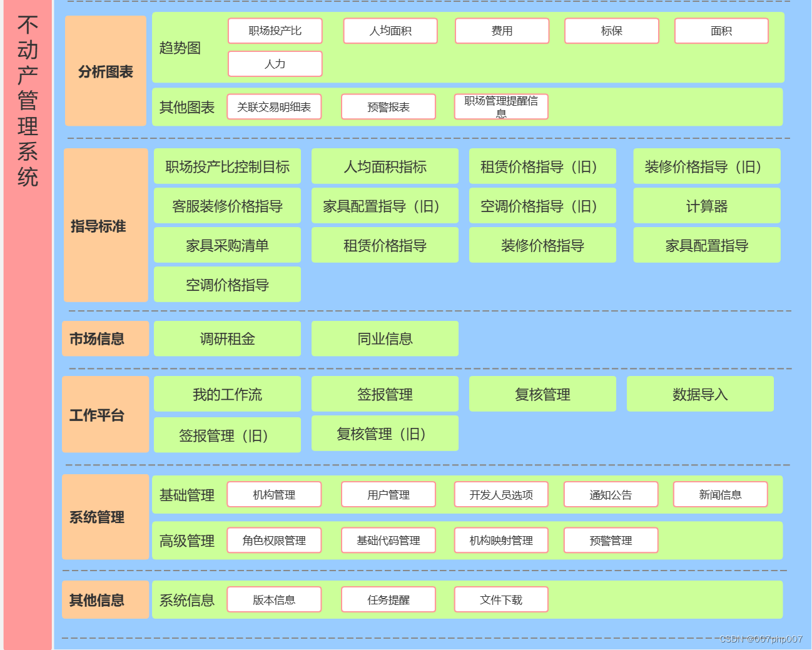The width and height of the screenshot is (812, 650).
Task: Click 版本信息 box
Action: pos(274,599)
